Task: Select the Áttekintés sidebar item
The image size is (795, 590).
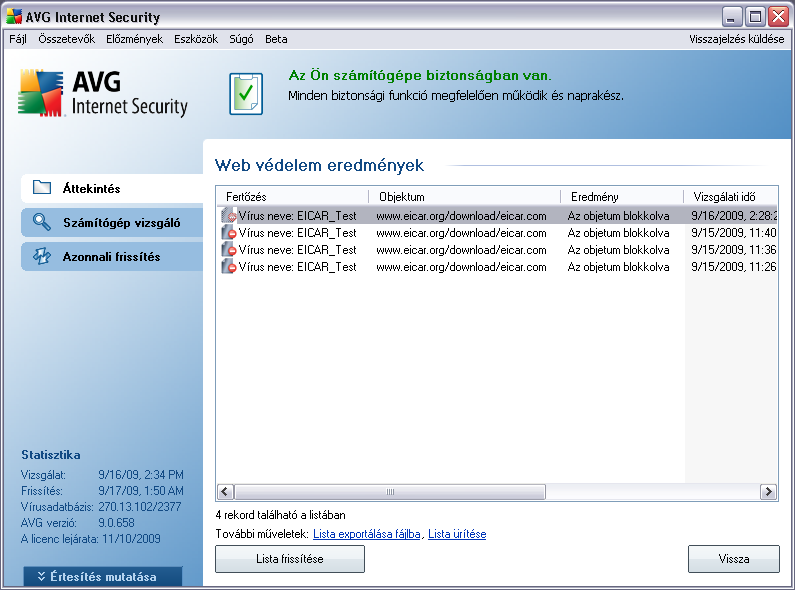Action: point(112,188)
